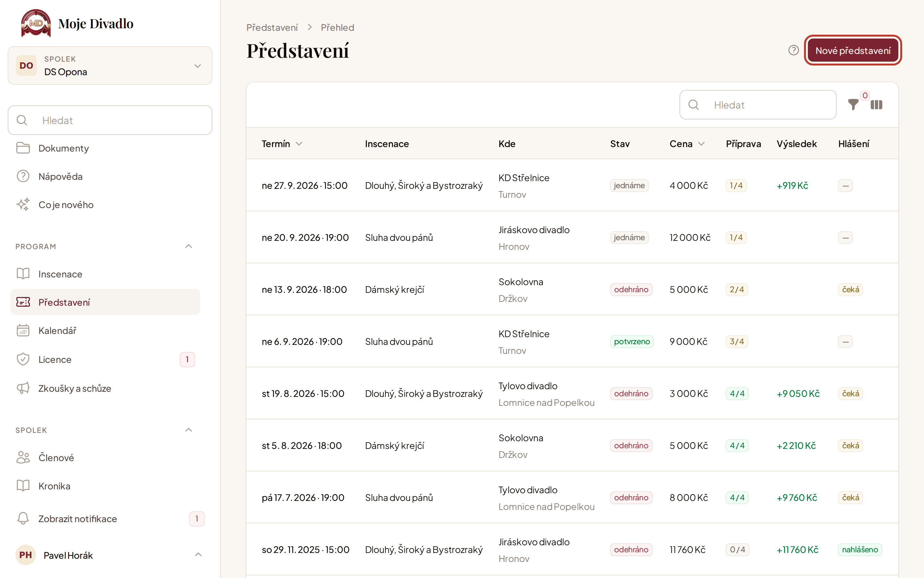The image size is (924, 578).
Task: Click the '12 000 Kč' price cell
Action: (690, 237)
